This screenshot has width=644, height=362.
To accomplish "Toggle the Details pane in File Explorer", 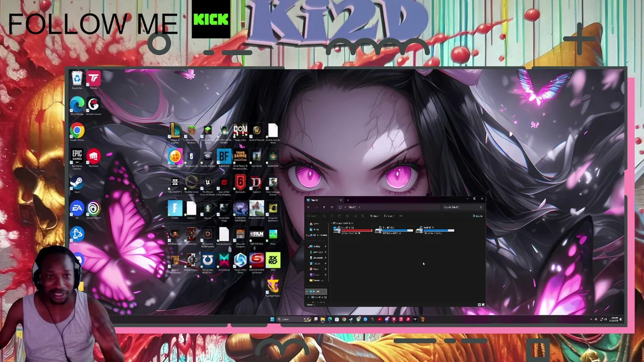I will click(x=477, y=216).
